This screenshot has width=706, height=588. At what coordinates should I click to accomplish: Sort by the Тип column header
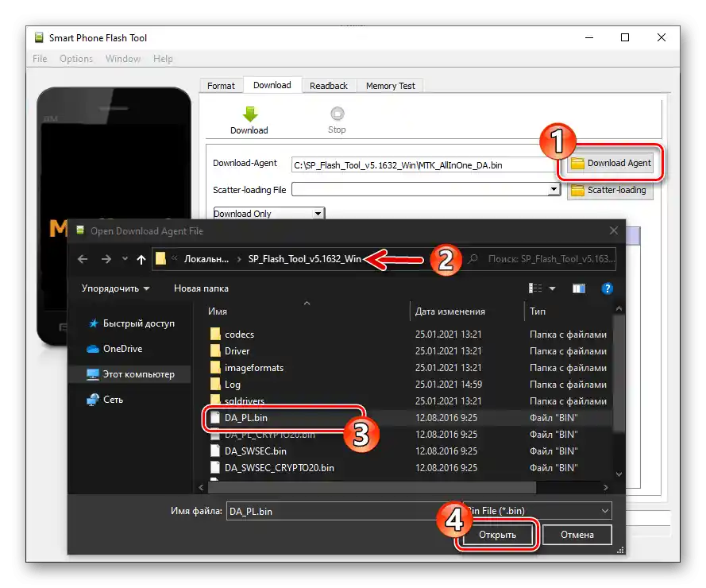coord(538,311)
